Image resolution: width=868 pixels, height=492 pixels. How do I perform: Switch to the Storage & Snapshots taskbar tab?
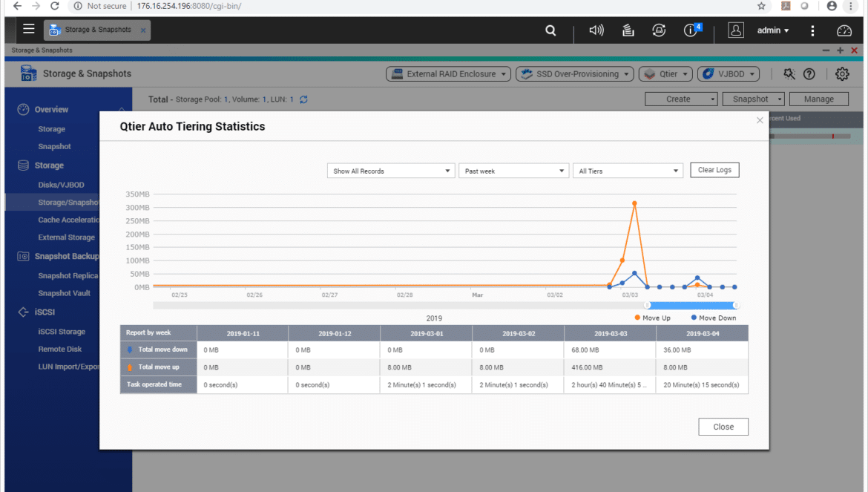97,30
